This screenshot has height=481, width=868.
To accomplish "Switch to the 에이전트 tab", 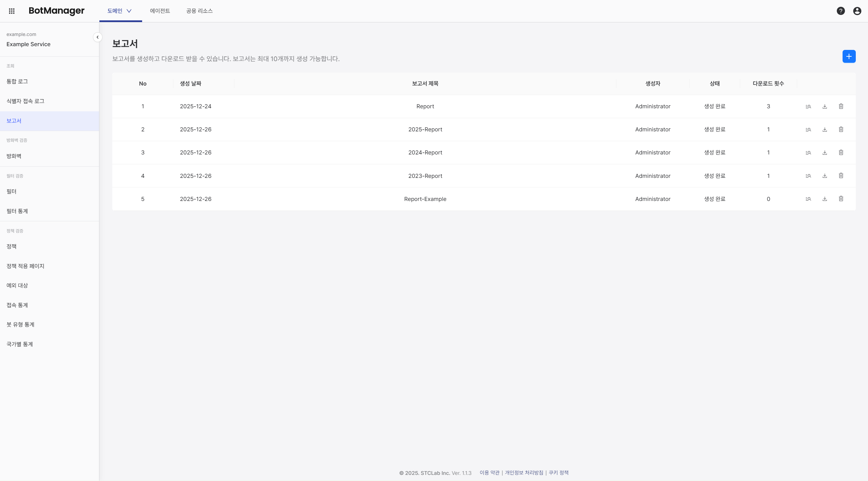I will coord(160,11).
